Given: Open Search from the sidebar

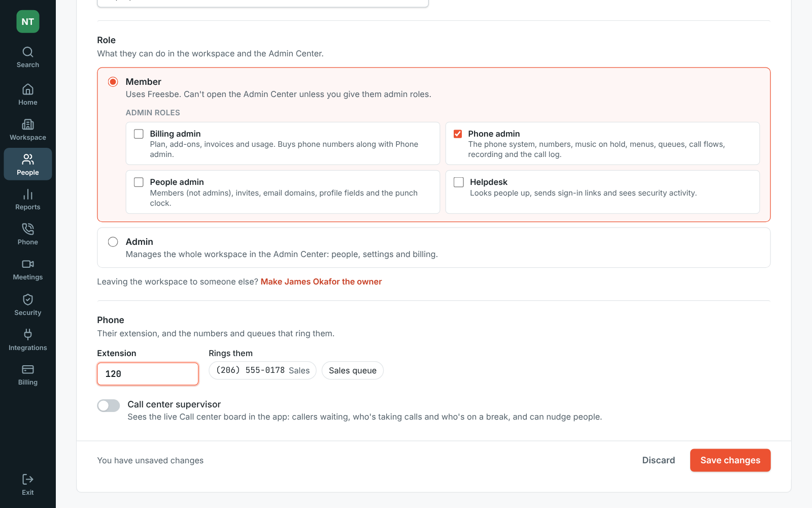Looking at the screenshot, I should coord(28,57).
